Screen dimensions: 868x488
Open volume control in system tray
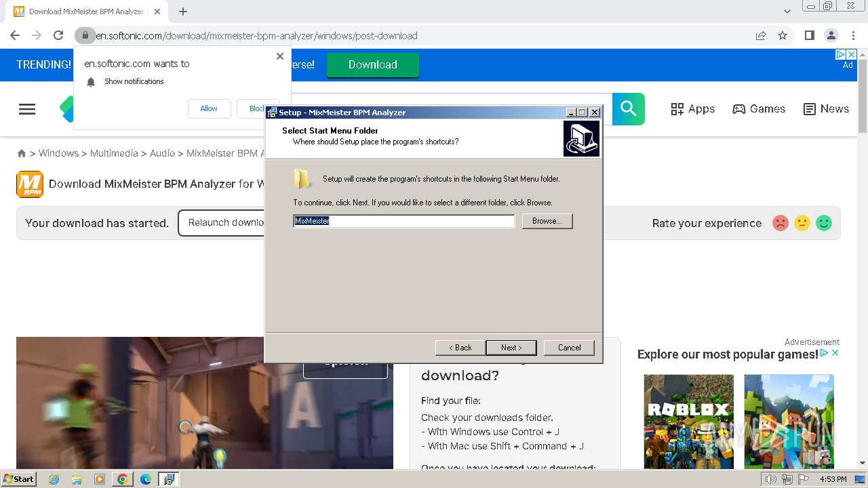tap(771, 479)
